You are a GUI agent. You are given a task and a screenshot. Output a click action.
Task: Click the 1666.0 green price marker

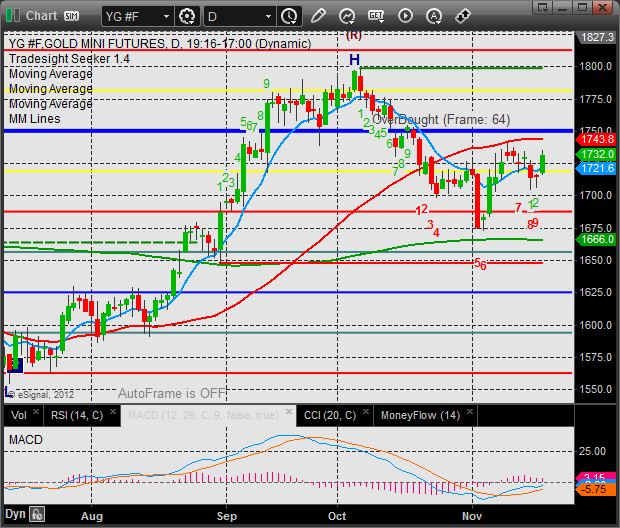click(597, 239)
